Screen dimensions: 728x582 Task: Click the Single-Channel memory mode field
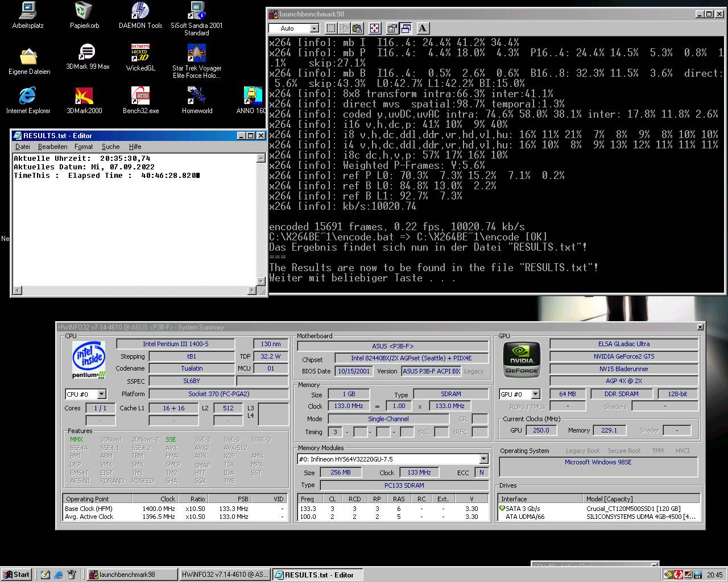tap(388, 419)
